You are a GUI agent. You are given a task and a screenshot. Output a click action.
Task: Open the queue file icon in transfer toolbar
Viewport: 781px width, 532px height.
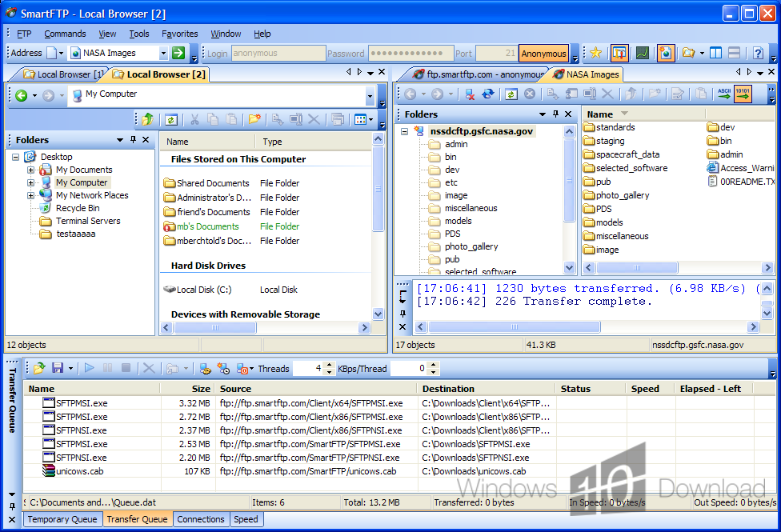pyautogui.click(x=38, y=368)
